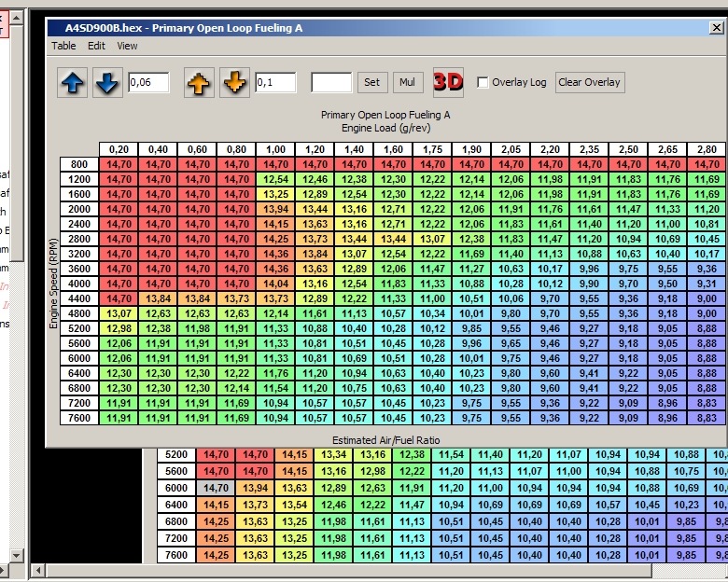Select grey cell 14,70 in background table 6000 row
Image resolution: width=728 pixels, height=582 pixels.
coord(216,488)
